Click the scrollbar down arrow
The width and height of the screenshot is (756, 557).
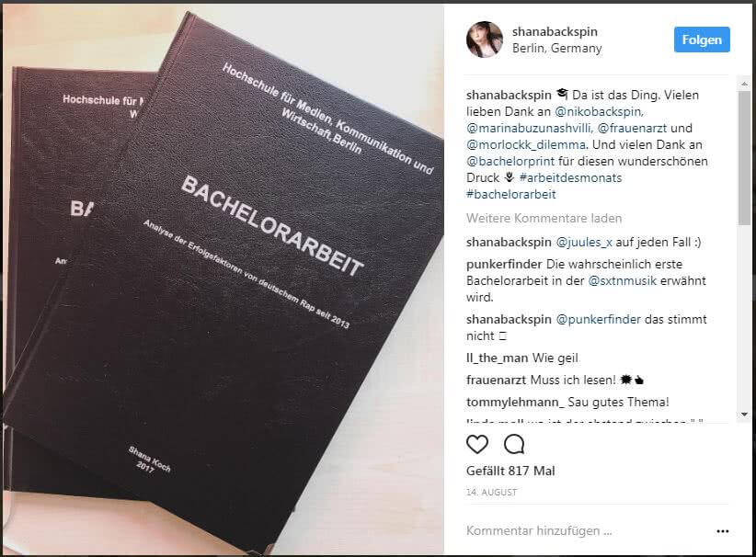[744, 415]
